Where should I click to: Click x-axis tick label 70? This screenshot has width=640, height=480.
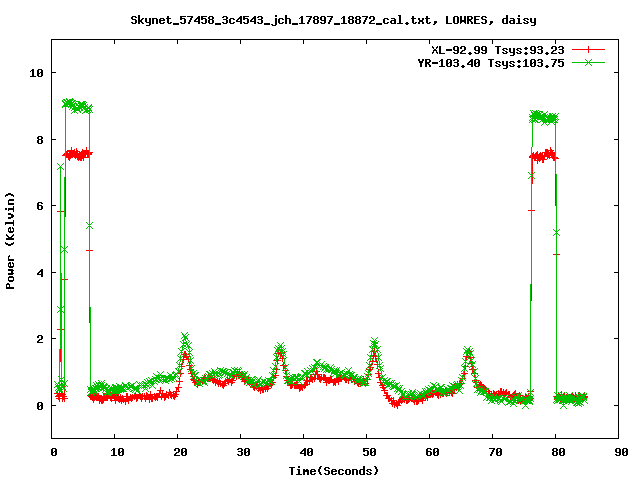pyautogui.click(x=495, y=452)
